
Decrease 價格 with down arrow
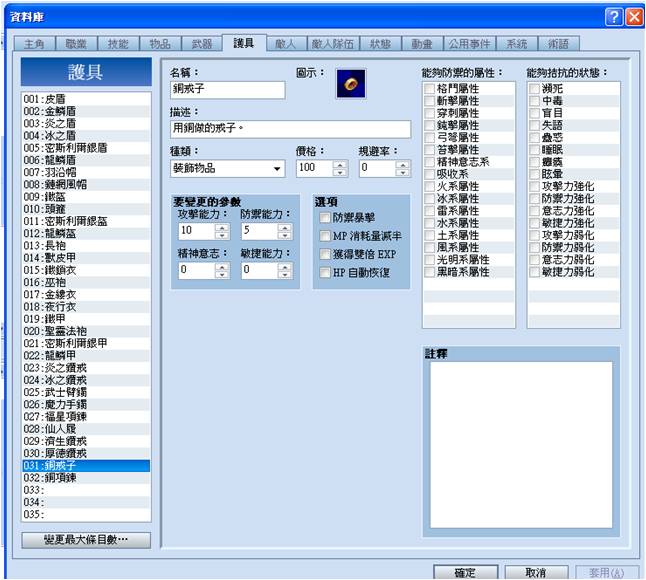(x=340, y=173)
